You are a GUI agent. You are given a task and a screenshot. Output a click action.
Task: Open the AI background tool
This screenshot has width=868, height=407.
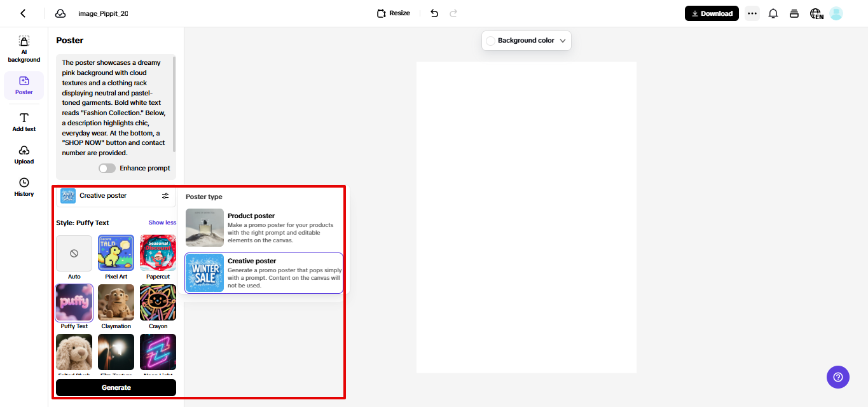(x=24, y=49)
